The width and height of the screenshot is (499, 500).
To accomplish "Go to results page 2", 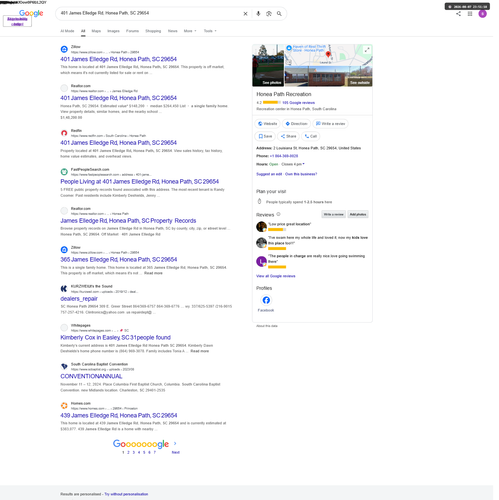I will pos(128,452).
